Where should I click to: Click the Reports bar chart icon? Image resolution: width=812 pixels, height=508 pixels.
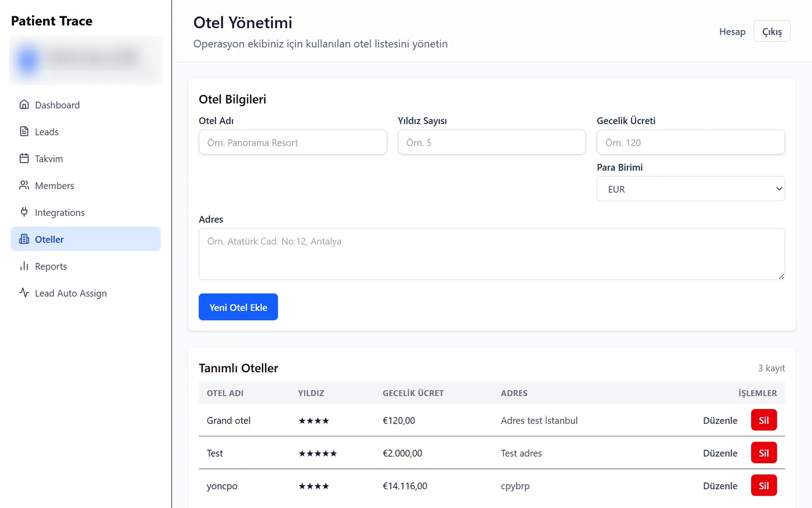click(24, 266)
